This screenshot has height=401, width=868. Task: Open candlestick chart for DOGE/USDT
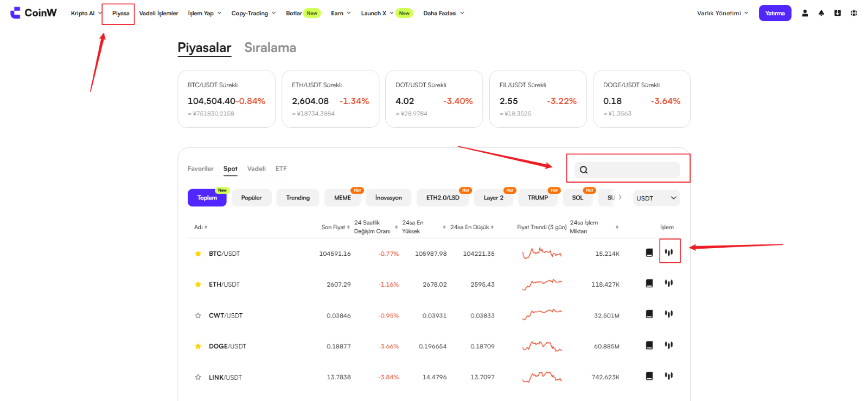[x=669, y=345]
